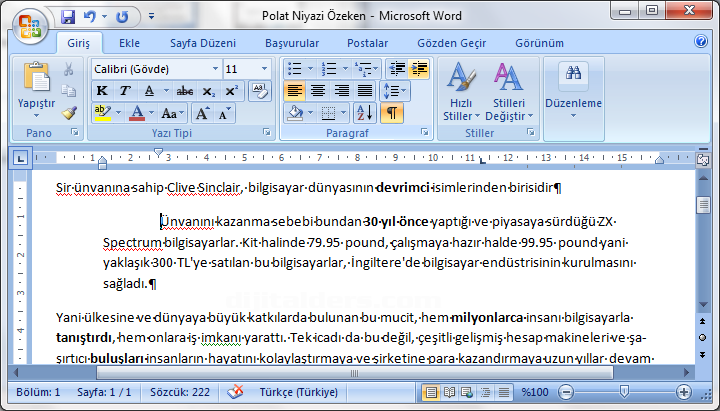
Task: Decrease paragraph indent icon
Action: click(x=397, y=69)
